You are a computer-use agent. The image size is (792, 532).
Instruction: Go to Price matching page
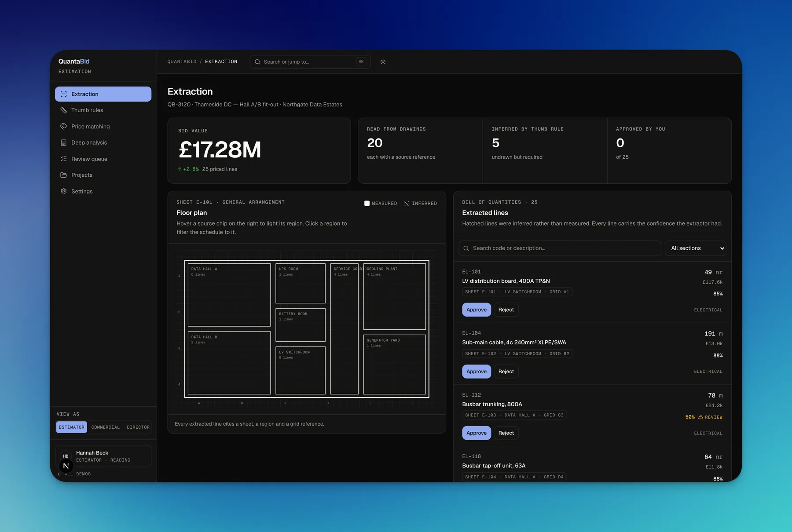pyautogui.click(x=103, y=127)
